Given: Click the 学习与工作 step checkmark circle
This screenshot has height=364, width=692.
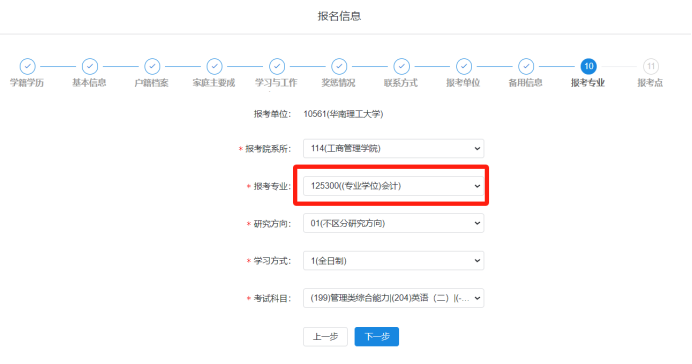Looking at the screenshot, I should (x=277, y=67).
